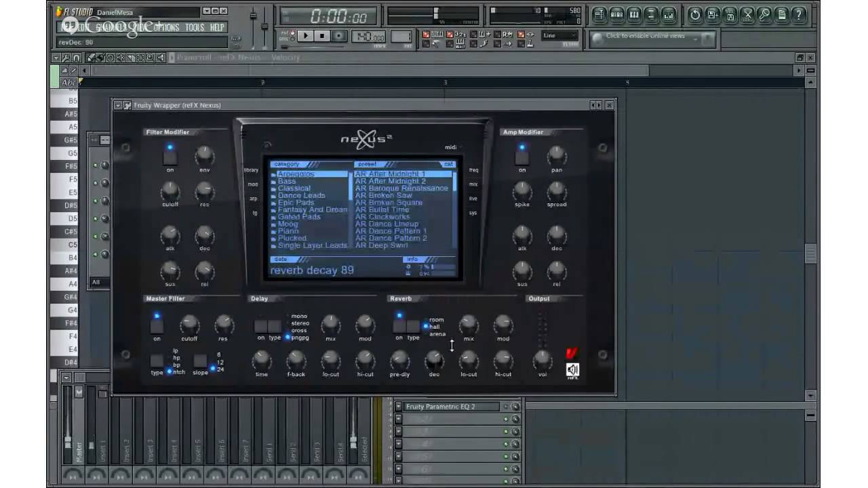Open the Nexus mod page
The width and height of the screenshot is (868, 488).
(253, 184)
